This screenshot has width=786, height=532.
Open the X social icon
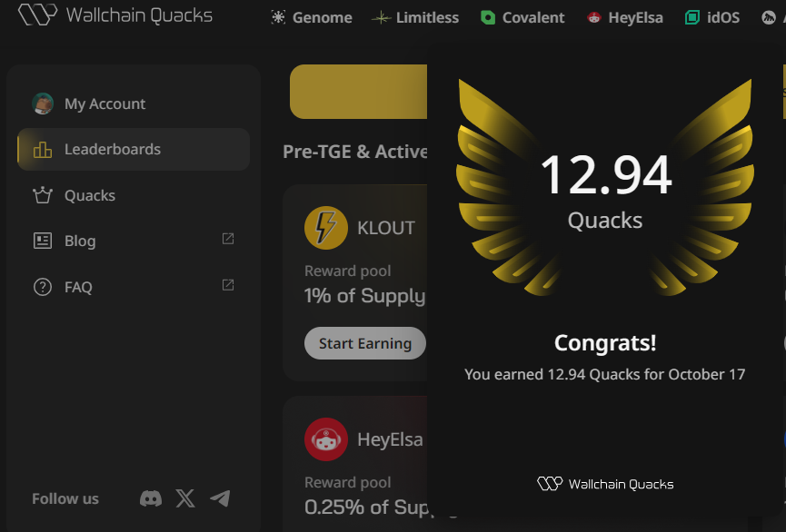tap(185, 498)
